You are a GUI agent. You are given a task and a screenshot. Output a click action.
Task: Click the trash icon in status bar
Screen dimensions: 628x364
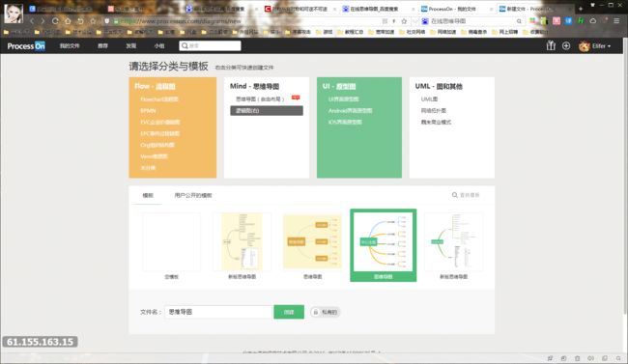pyautogui.click(x=577, y=358)
